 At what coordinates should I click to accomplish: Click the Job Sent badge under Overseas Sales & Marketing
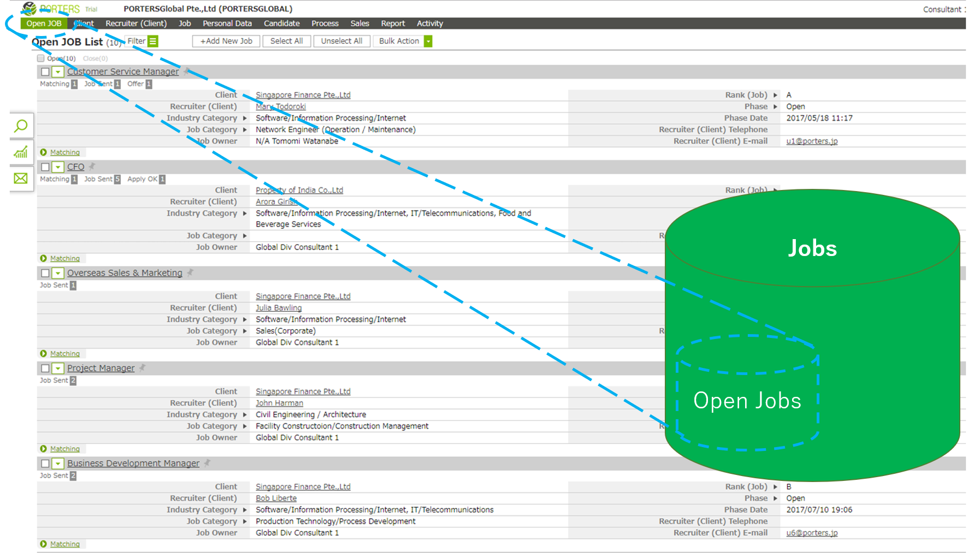pyautogui.click(x=73, y=286)
